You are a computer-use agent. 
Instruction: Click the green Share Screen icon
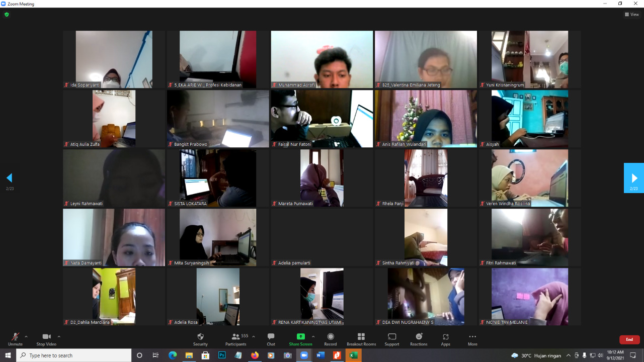click(300, 337)
